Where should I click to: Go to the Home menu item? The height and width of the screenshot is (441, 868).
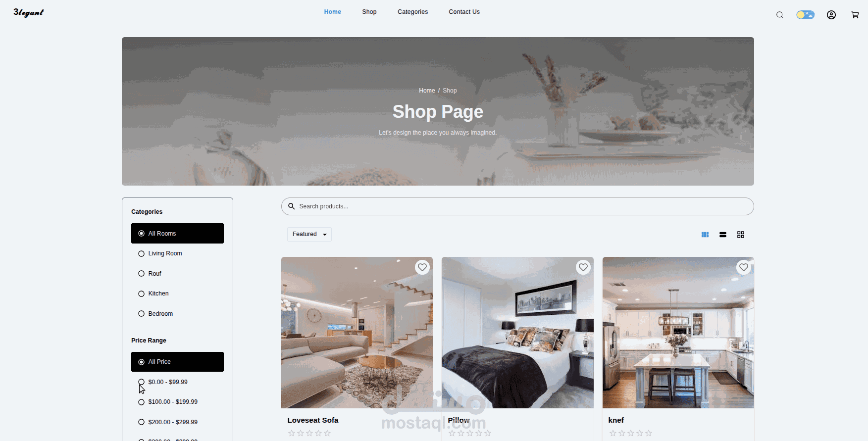(x=332, y=12)
